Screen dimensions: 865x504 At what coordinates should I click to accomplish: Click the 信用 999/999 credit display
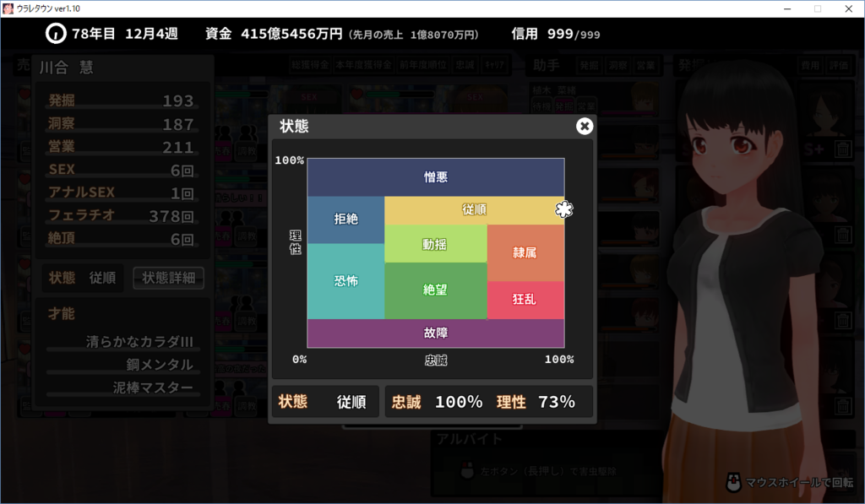556,34
